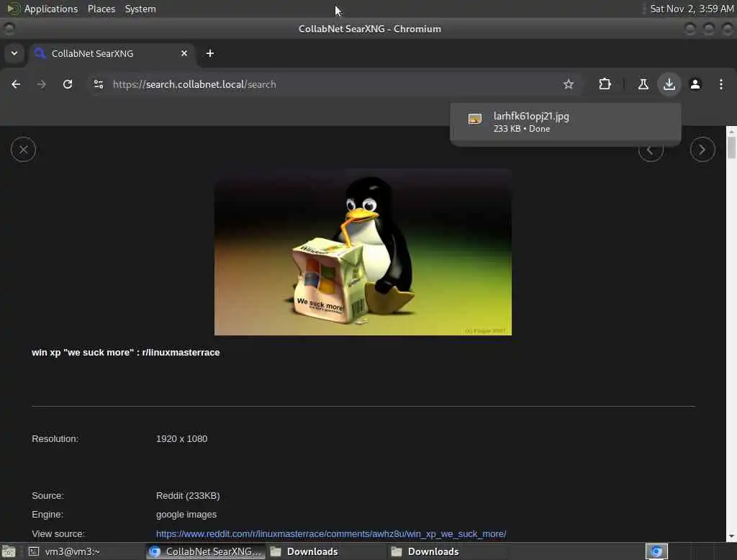Viewport: 737px width, 560px height.
Task: Open the Extensions puzzle icon
Action: point(605,84)
